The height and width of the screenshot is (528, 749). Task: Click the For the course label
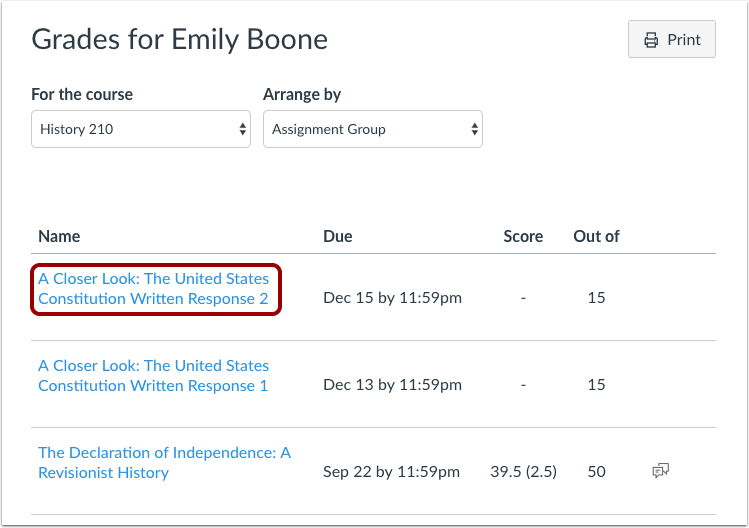(x=82, y=95)
